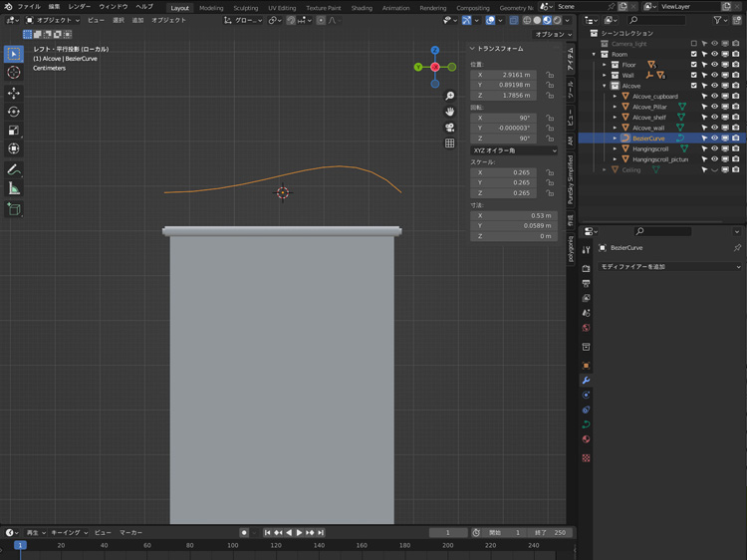Open the XYZ Euler rotation mode dropdown
The height and width of the screenshot is (560, 747).
(513, 150)
